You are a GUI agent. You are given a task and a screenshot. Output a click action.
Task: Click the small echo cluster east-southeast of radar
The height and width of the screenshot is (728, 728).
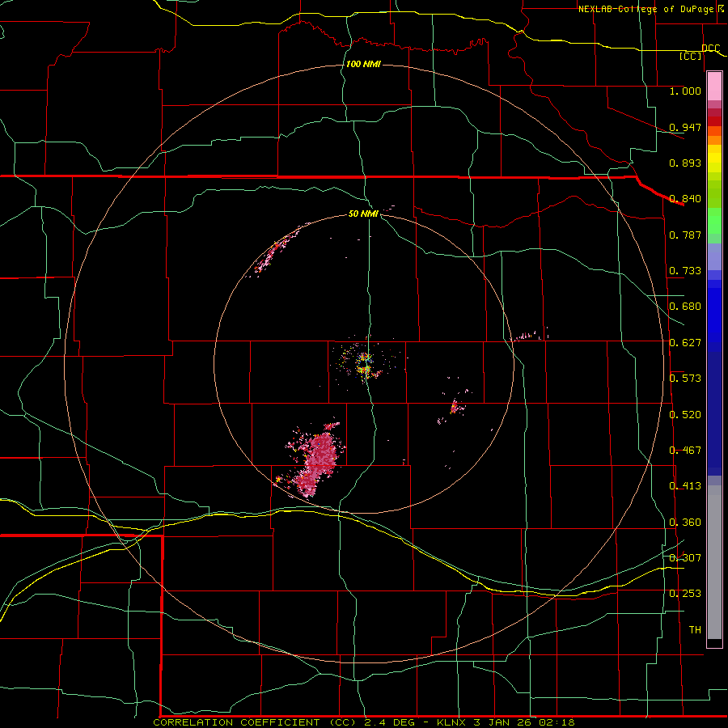click(456, 408)
